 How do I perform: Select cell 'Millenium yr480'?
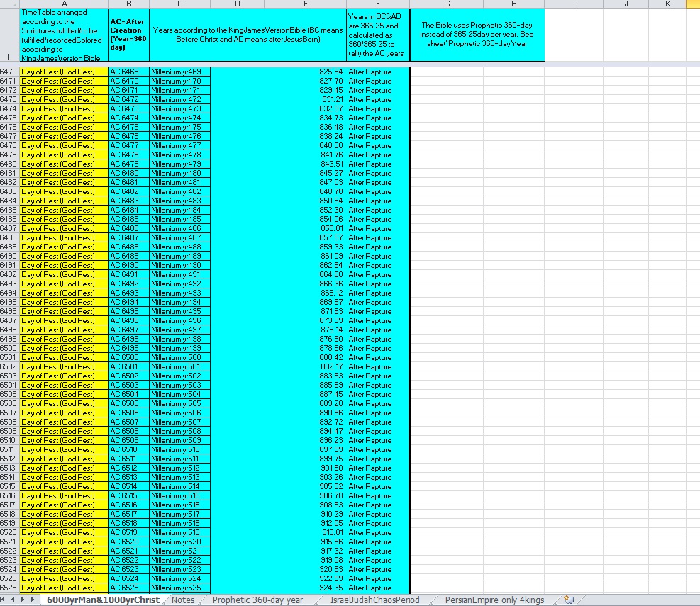coord(179,173)
